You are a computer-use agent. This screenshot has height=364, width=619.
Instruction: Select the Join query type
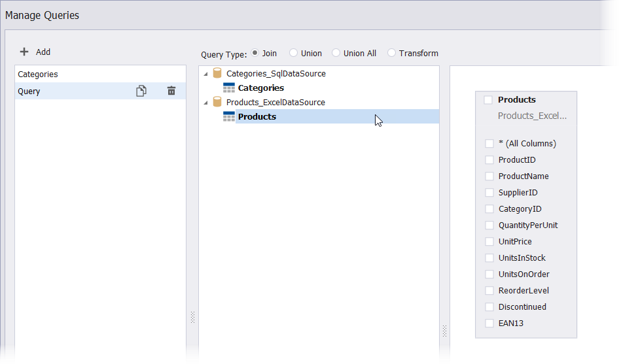coord(255,53)
